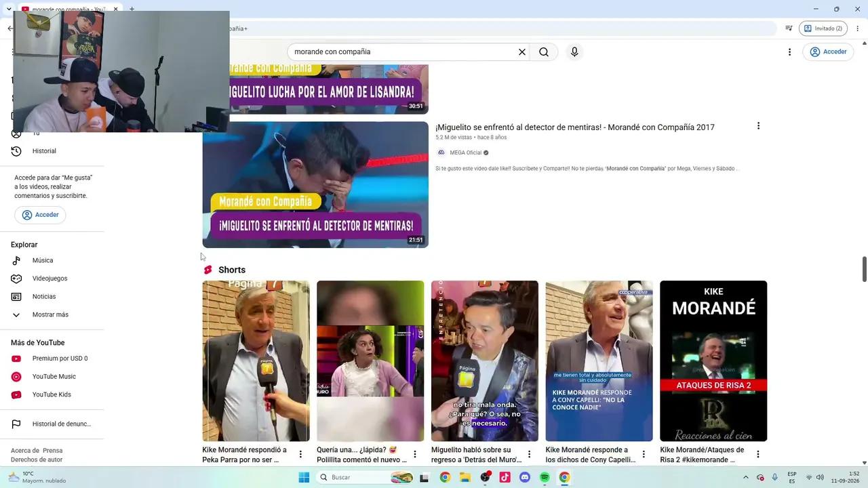
Task: Open the Prensa footer link
Action: coord(52,451)
